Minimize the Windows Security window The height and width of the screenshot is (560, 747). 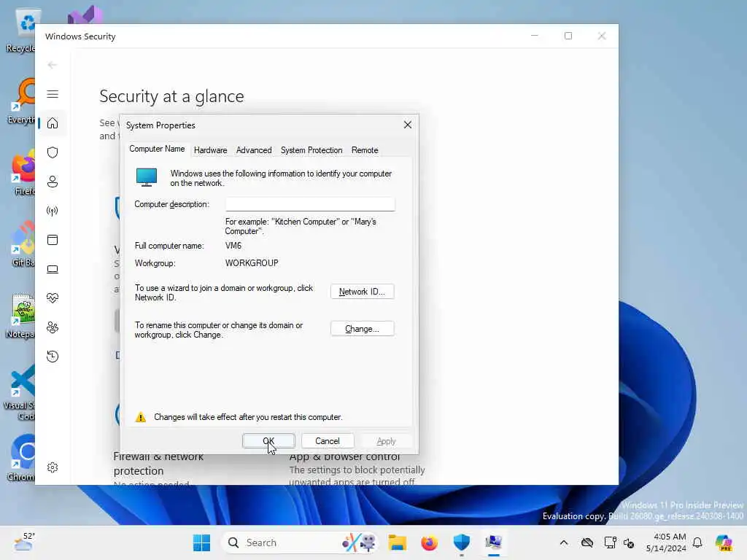535,36
